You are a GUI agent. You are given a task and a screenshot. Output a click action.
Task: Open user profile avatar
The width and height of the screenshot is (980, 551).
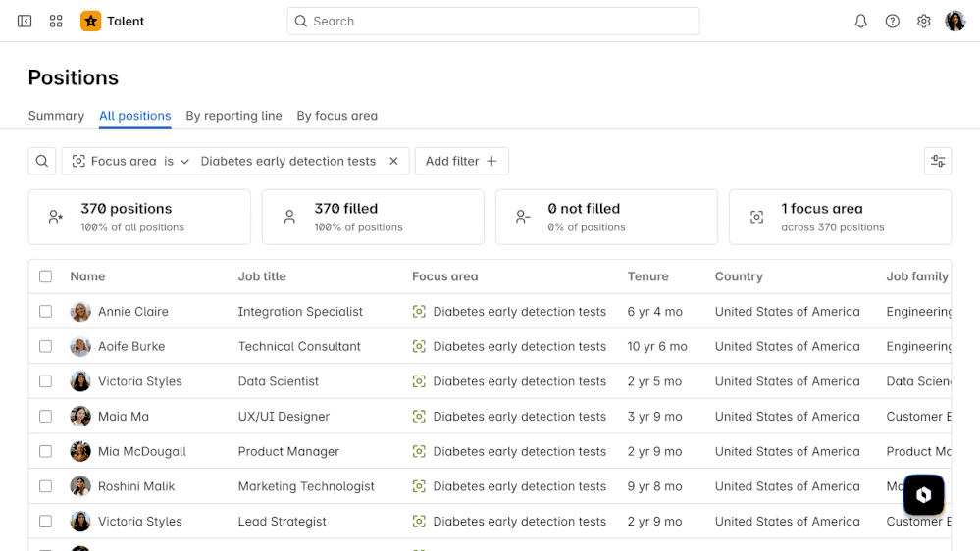955,22
